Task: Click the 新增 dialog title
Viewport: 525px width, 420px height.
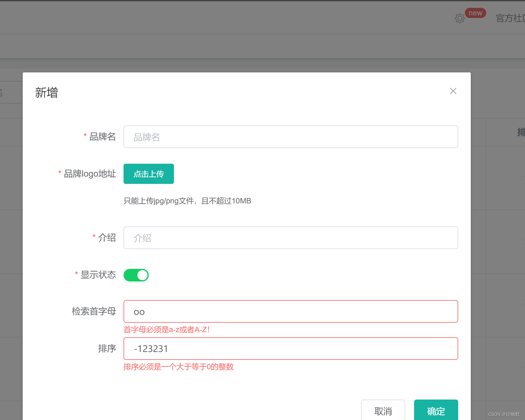Action: pyautogui.click(x=46, y=93)
